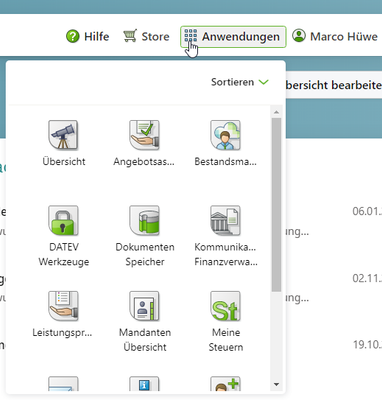Open Mandanten Übersicht icon

(x=144, y=306)
